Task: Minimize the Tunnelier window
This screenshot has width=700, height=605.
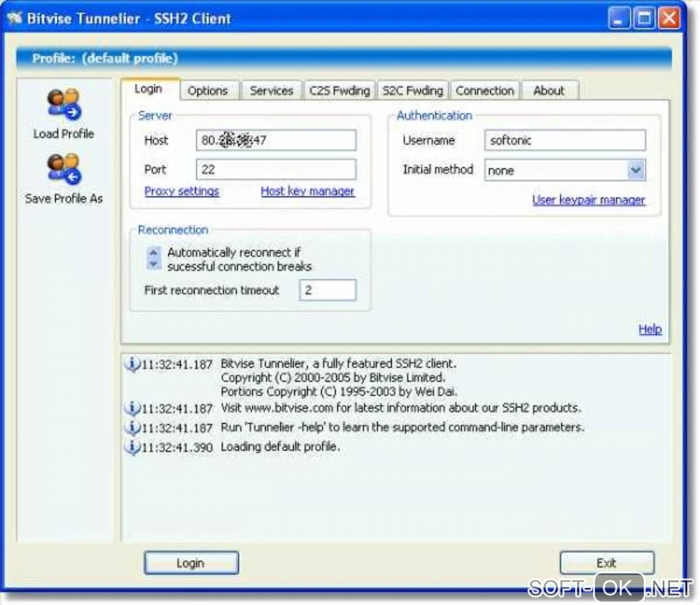Action: coord(619,19)
